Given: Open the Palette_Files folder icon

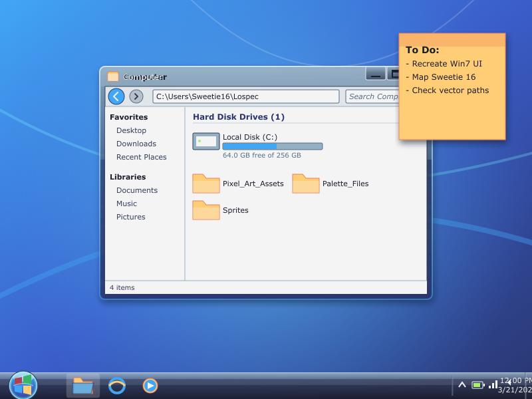Looking at the screenshot, I should pyautogui.click(x=306, y=184).
